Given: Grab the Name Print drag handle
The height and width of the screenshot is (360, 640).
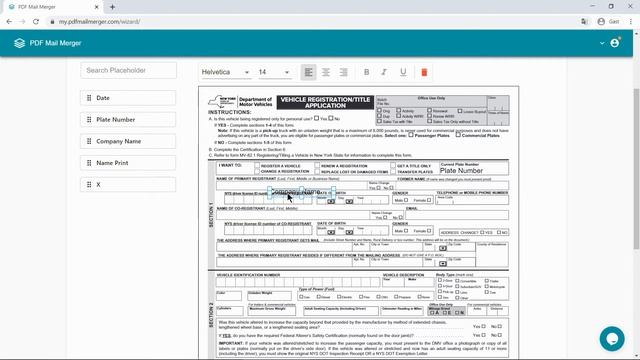Looking at the screenshot, I should pos(89,163).
